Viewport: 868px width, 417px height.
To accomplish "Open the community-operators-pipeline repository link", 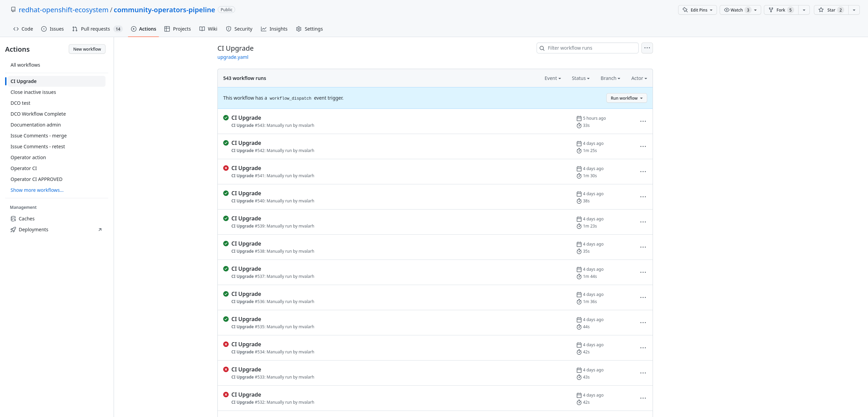I will (x=164, y=10).
